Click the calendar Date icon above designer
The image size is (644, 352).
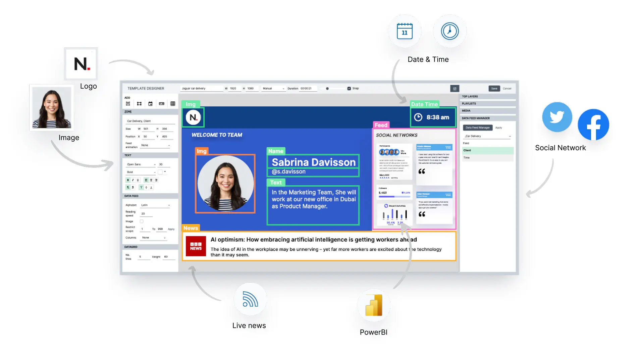tap(405, 31)
